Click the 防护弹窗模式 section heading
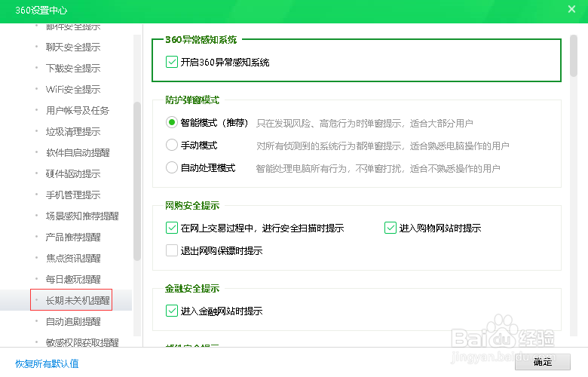Screen dimensions: 588x377 pyautogui.click(x=192, y=100)
